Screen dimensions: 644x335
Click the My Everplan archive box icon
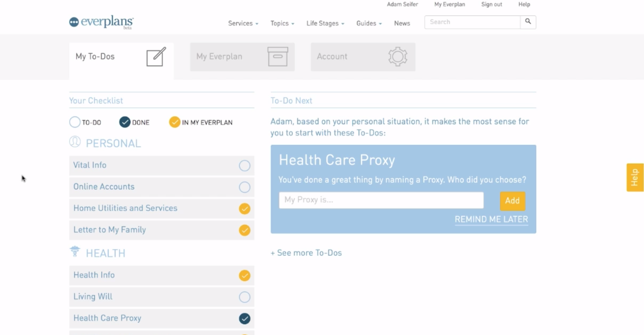278,57
